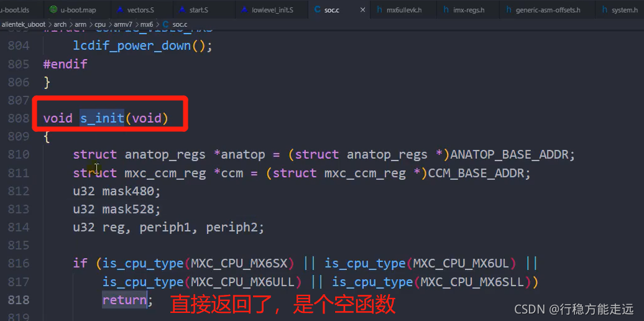Switch to the lowlevel_init.S tab

(272, 9)
